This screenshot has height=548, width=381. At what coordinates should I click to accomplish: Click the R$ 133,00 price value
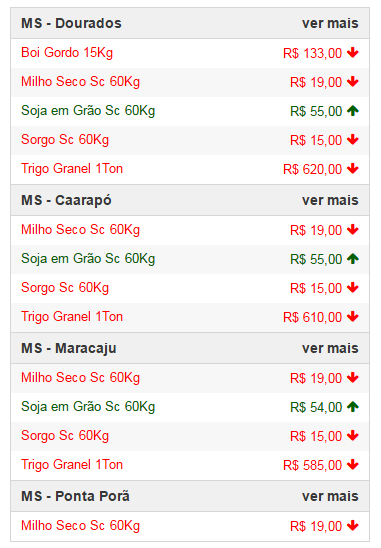pos(312,53)
